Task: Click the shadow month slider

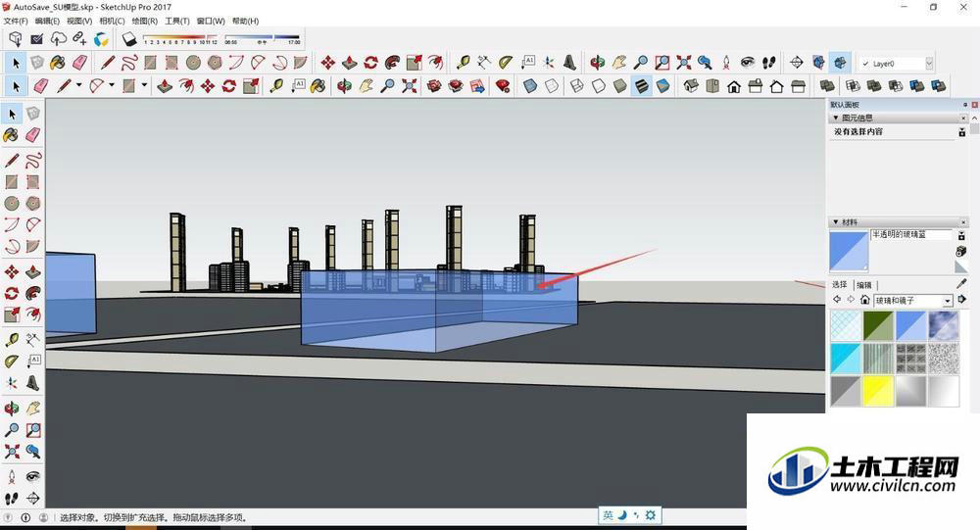Action: point(180,39)
